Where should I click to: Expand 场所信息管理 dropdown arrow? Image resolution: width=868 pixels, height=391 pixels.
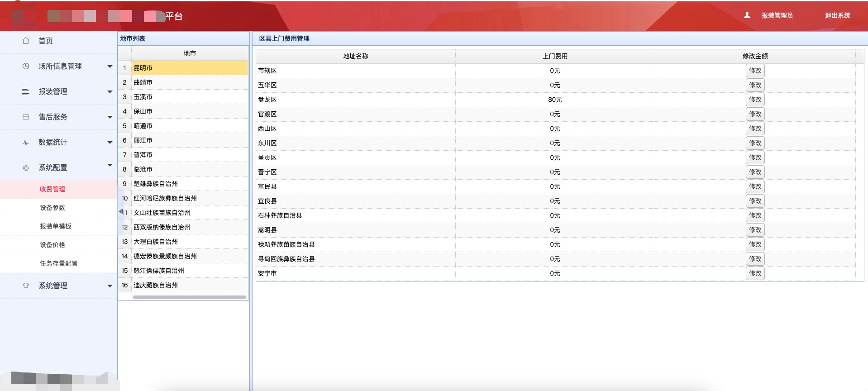pyautogui.click(x=110, y=67)
